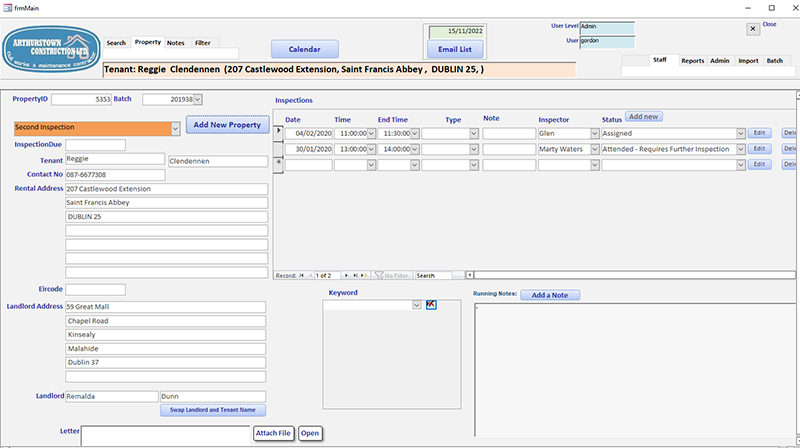Expand the Second Inspection dropdown
Screen dimensions: 800x448
click(175, 129)
